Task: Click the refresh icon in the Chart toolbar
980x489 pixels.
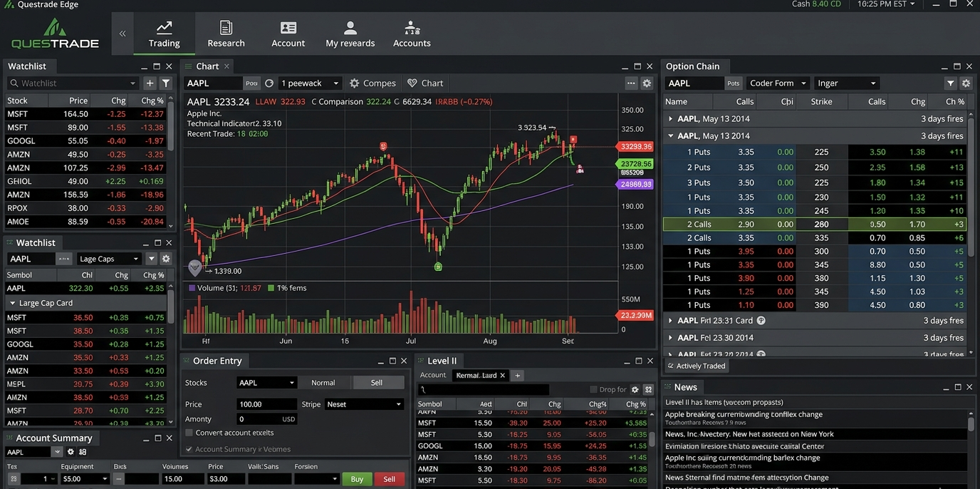Action: (x=269, y=83)
